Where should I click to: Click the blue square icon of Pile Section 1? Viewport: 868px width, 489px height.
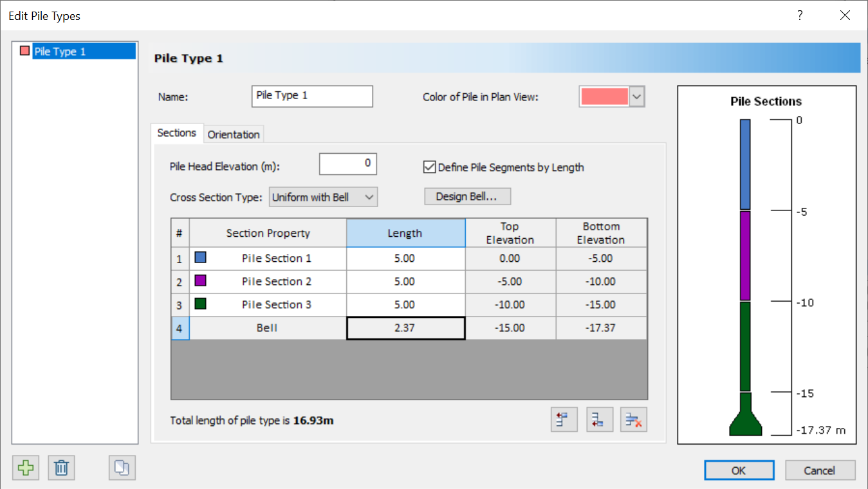tap(201, 258)
